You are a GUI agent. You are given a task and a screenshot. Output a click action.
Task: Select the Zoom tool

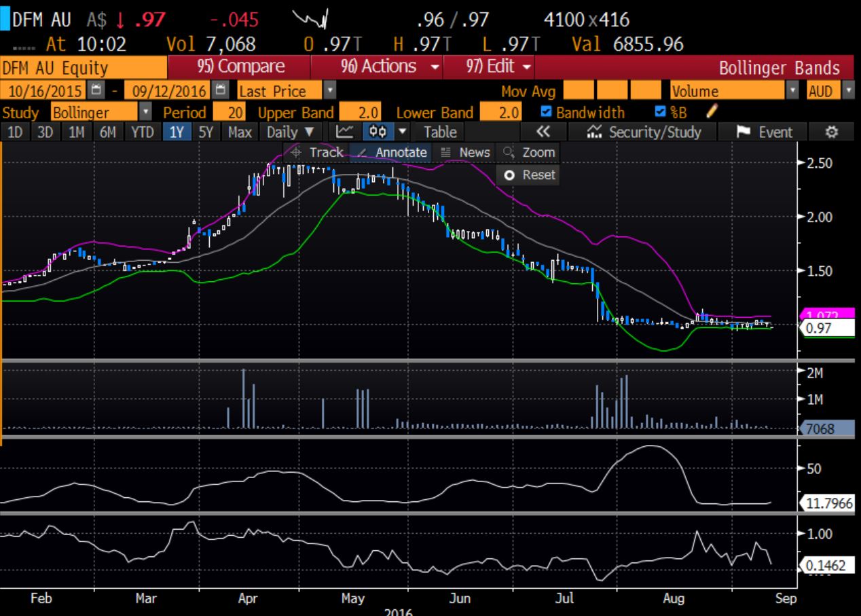click(530, 152)
